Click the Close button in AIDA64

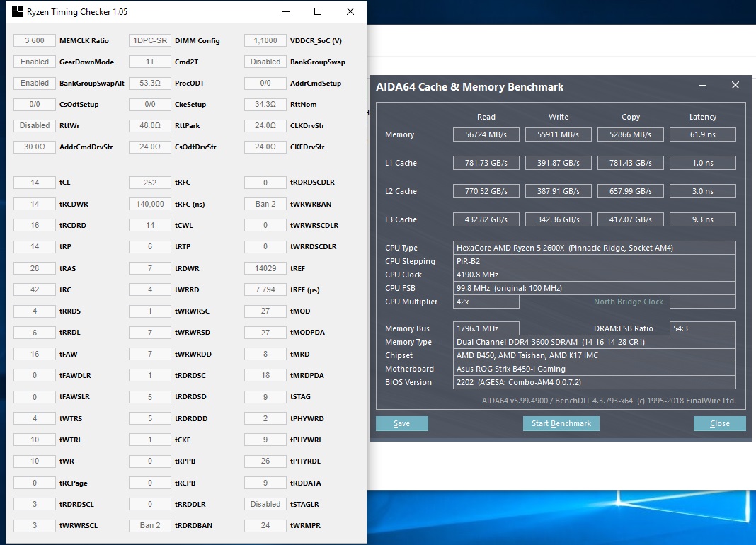click(x=719, y=423)
